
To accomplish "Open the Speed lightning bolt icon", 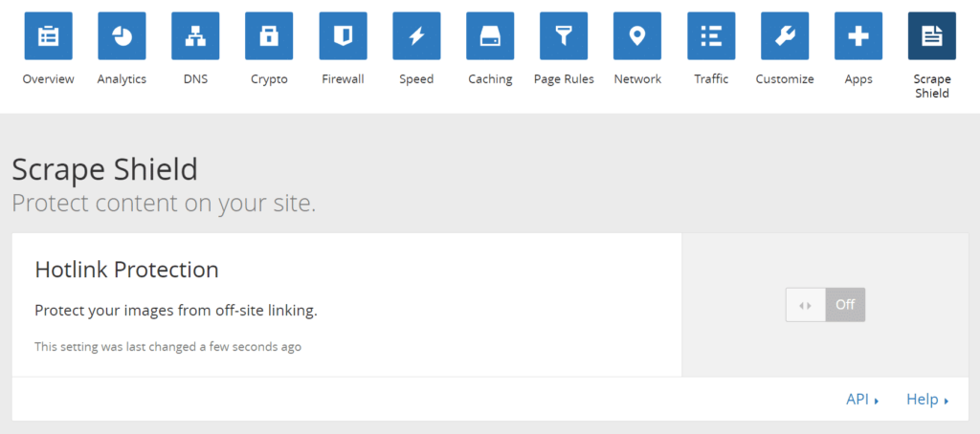I will 416,36.
